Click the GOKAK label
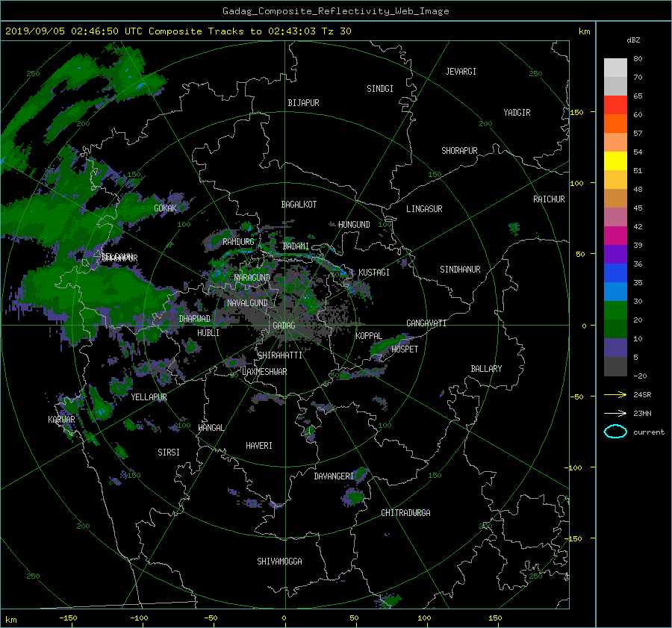 (165, 208)
